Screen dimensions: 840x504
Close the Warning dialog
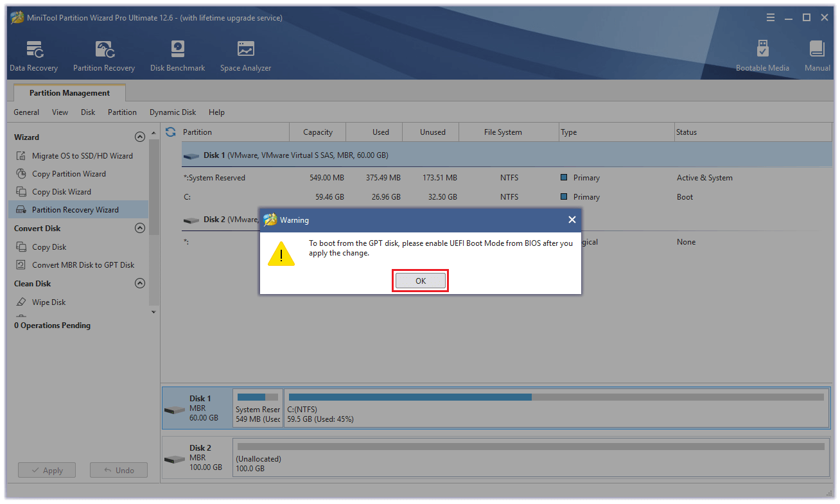(x=572, y=220)
